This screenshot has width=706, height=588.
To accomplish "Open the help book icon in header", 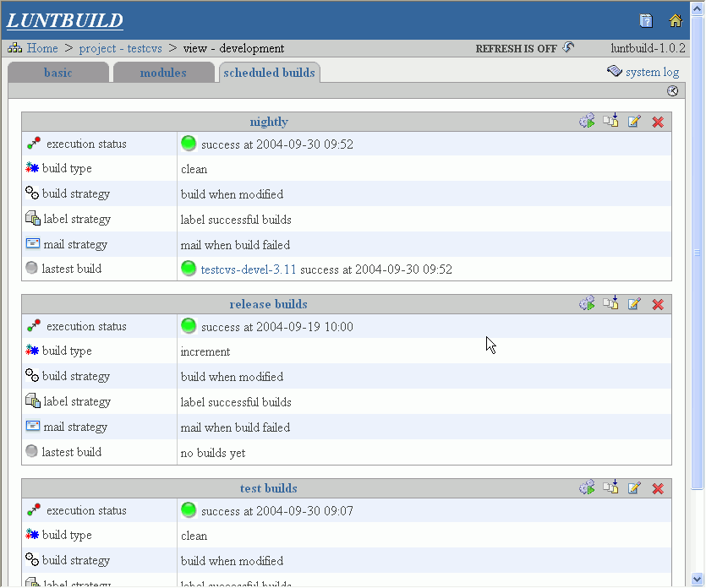I will pos(646,21).
